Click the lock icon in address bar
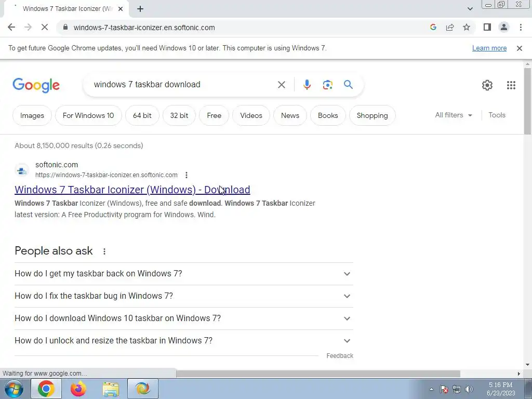Viewport: 532px width, 399px height. pos(65,28)
